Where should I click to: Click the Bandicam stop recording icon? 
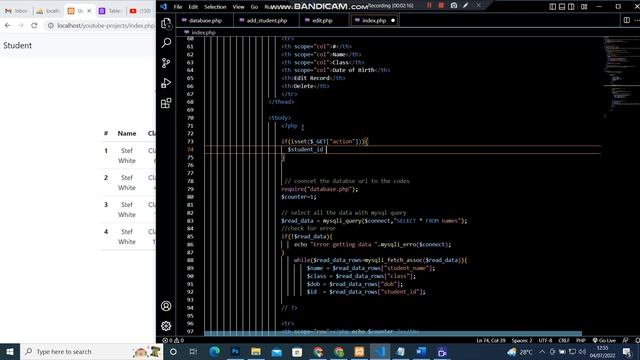(441, 6)
